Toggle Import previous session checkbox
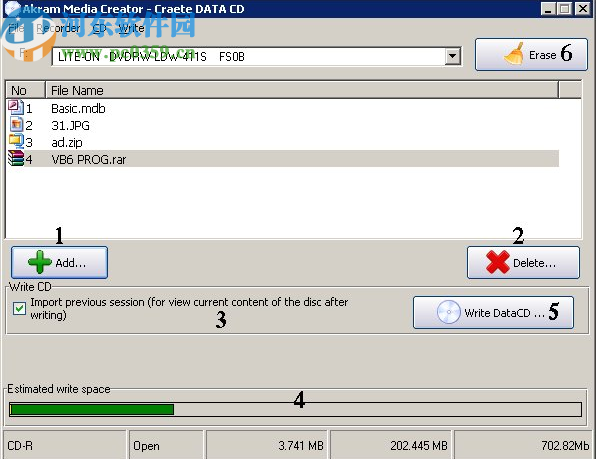 19,308
